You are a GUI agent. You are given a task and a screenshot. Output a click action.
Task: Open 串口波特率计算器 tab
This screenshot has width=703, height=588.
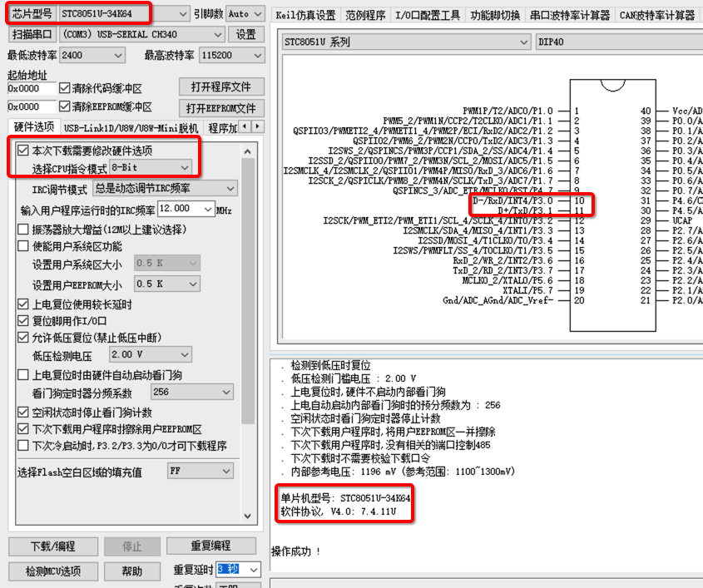click(570, 15)
